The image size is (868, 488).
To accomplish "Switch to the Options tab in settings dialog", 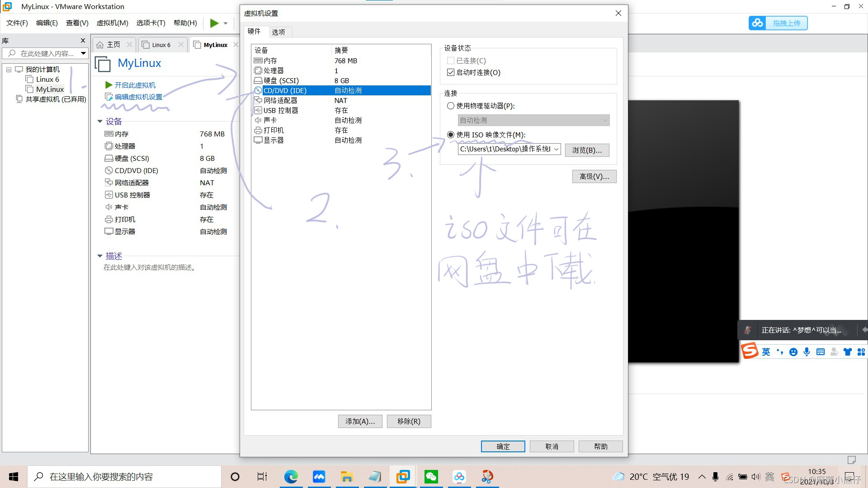I will (278, 32).
